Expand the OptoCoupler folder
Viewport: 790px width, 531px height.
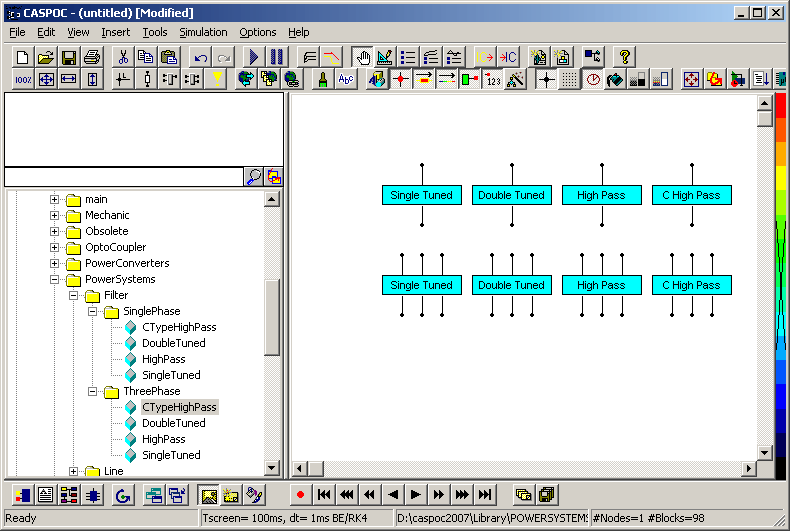pos(54,247)
